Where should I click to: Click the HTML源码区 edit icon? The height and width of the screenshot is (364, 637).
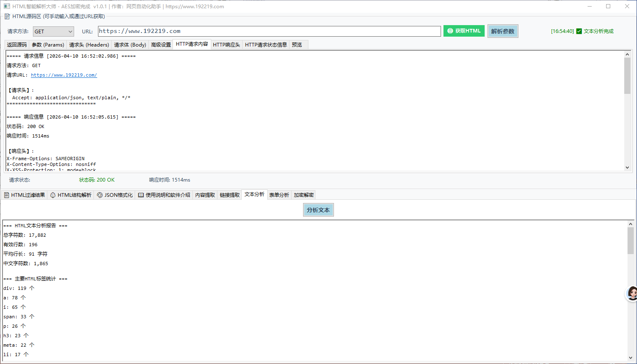[x=7, y=16]
